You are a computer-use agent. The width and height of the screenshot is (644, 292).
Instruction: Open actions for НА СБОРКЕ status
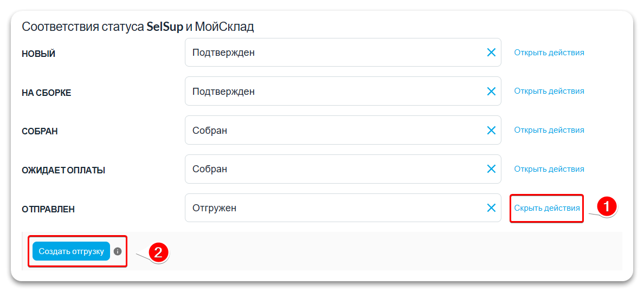(549, 91)
